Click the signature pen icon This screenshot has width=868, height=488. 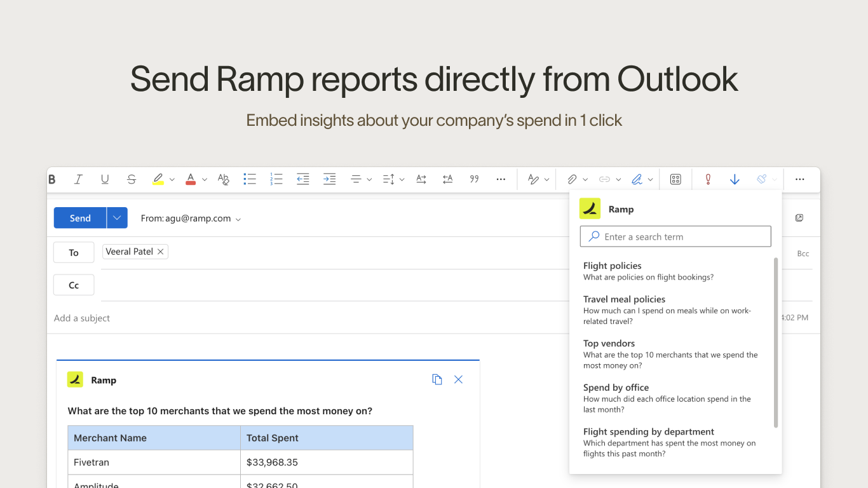click(x=637, y=180)
